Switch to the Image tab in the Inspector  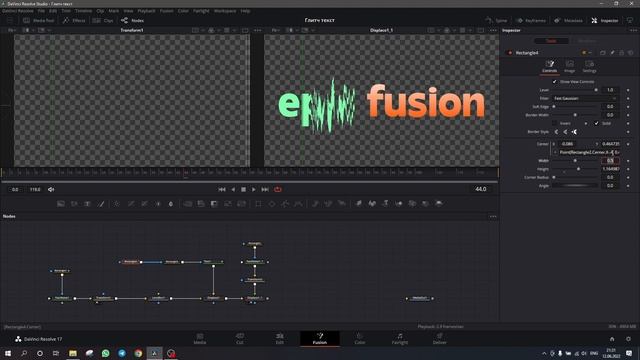click(569, 66)
